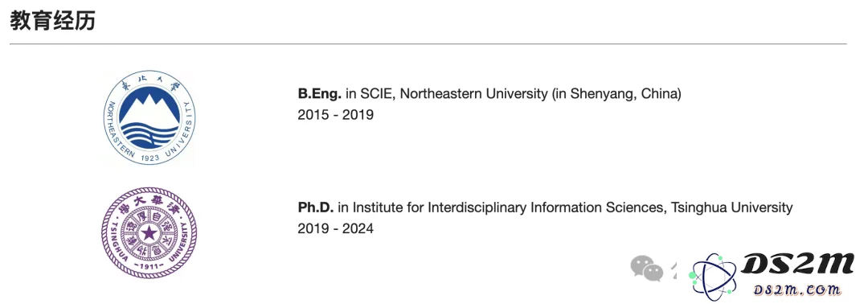Screen dimensions: 868x304
Task: Click the bold Ph.D. degree label
Action: [316, 207]
